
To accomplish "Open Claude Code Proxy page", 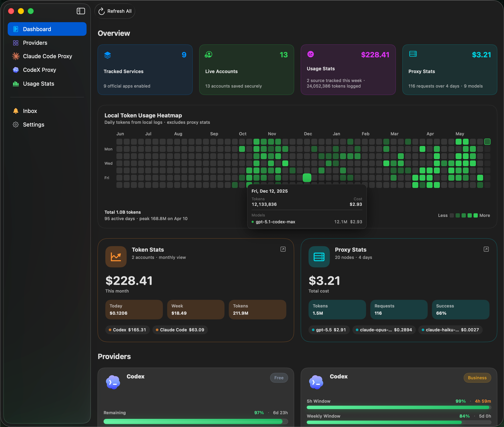I will coord(47,56).
